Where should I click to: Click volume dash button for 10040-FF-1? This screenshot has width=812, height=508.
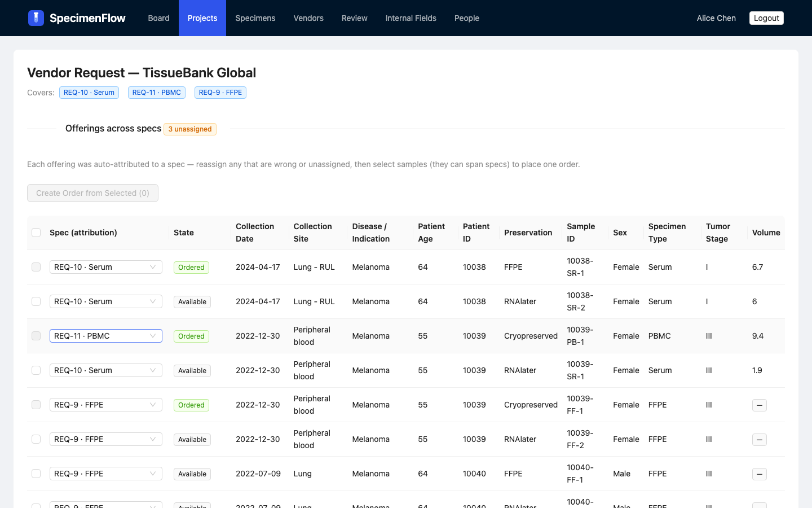(760, 474)
